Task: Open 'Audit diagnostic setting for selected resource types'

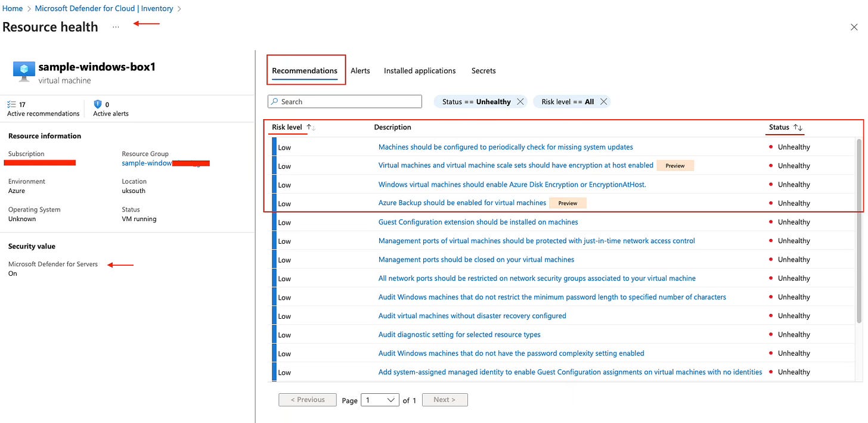Action: [x=460, y=335]
